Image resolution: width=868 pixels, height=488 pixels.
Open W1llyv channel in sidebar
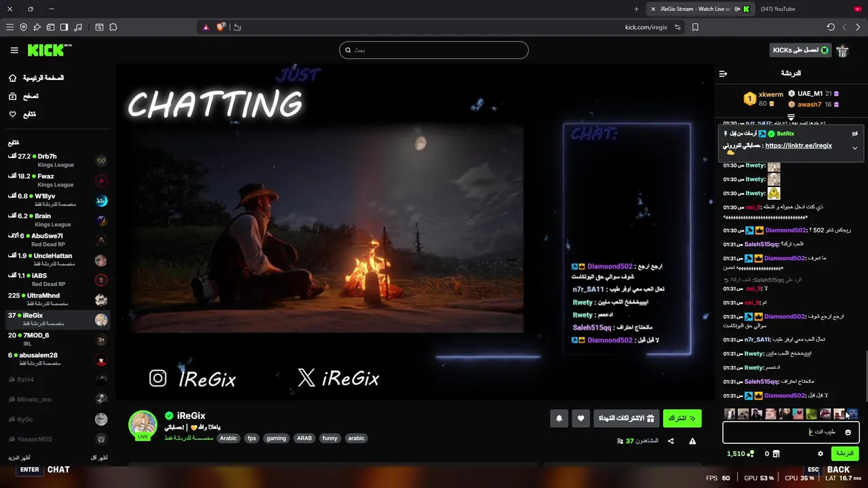point(57,200)
